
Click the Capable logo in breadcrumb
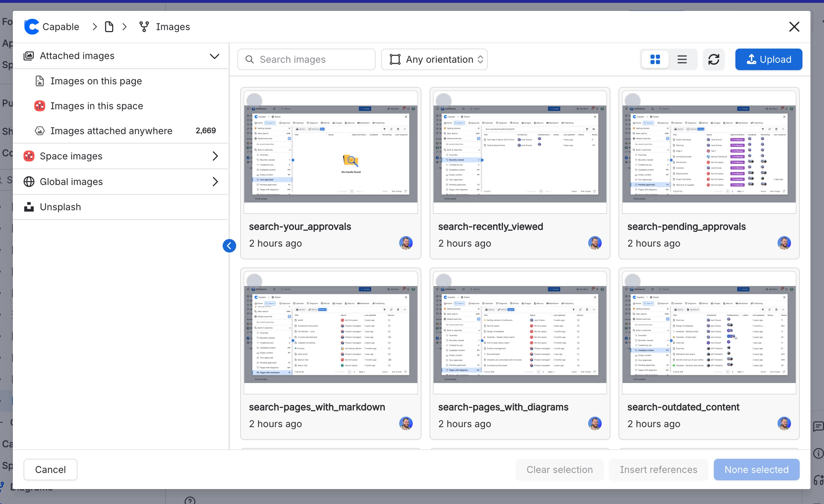tap(32, 27)
